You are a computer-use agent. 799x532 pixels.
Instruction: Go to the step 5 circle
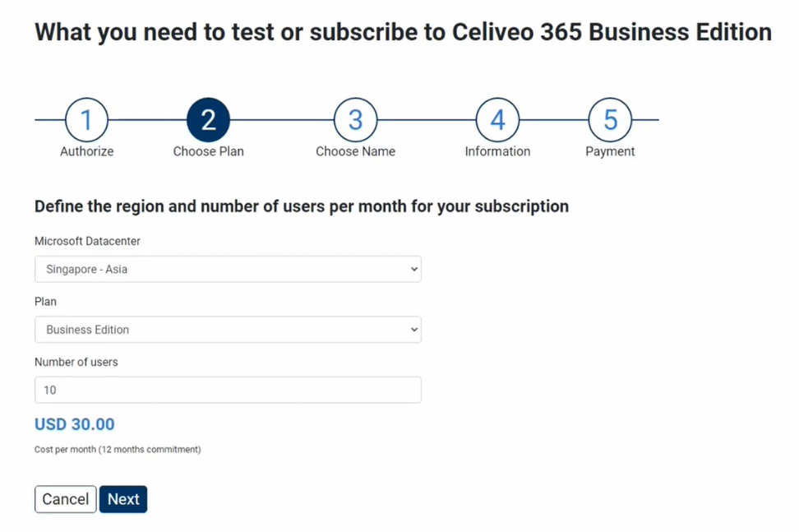point(610,120)
